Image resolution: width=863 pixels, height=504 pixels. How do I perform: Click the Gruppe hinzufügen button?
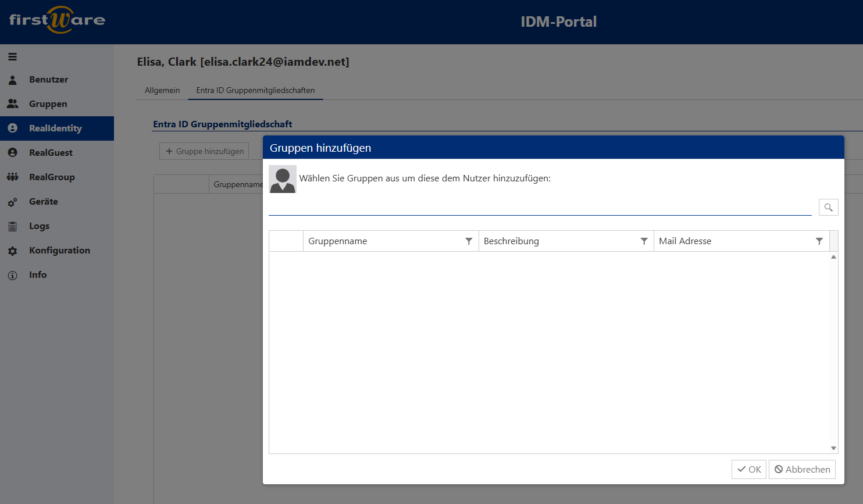[204, 151]
